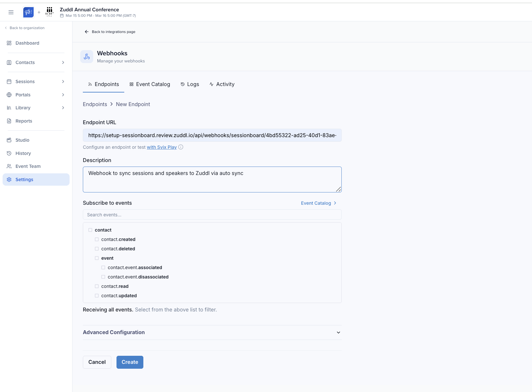
Task: Open the Event Catalog tab
Action: pos(150,84)
